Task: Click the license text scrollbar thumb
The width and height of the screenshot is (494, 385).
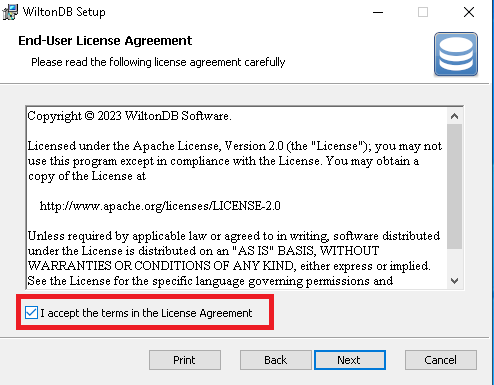Action: [x=454, y=186]
